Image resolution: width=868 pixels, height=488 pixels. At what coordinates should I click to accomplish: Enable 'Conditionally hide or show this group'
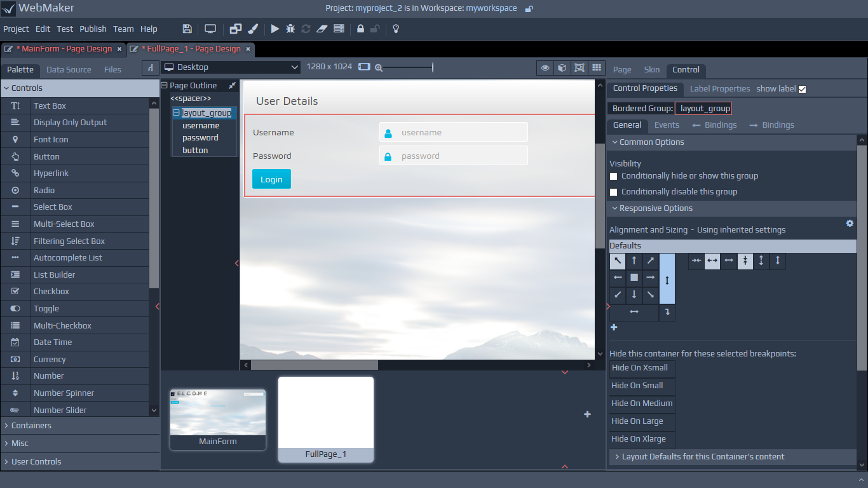tap(614, 176)
